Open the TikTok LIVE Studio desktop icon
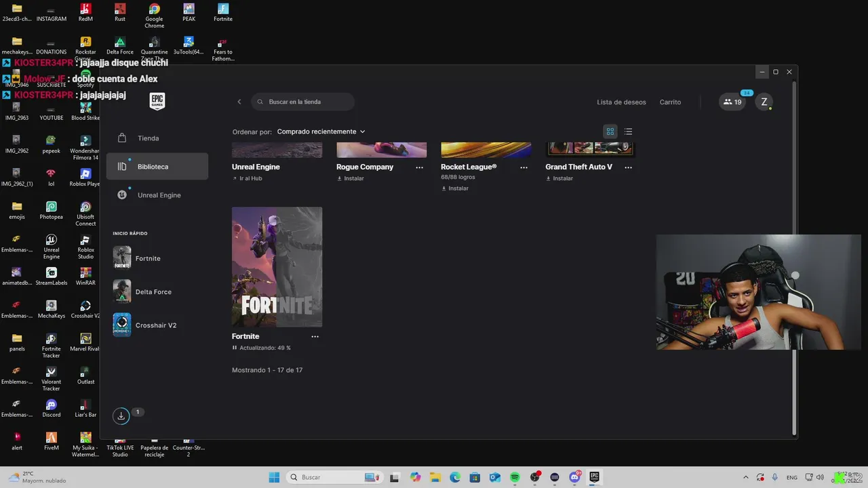The height and width of the screenshot is (488, 868). coord(120,447)
